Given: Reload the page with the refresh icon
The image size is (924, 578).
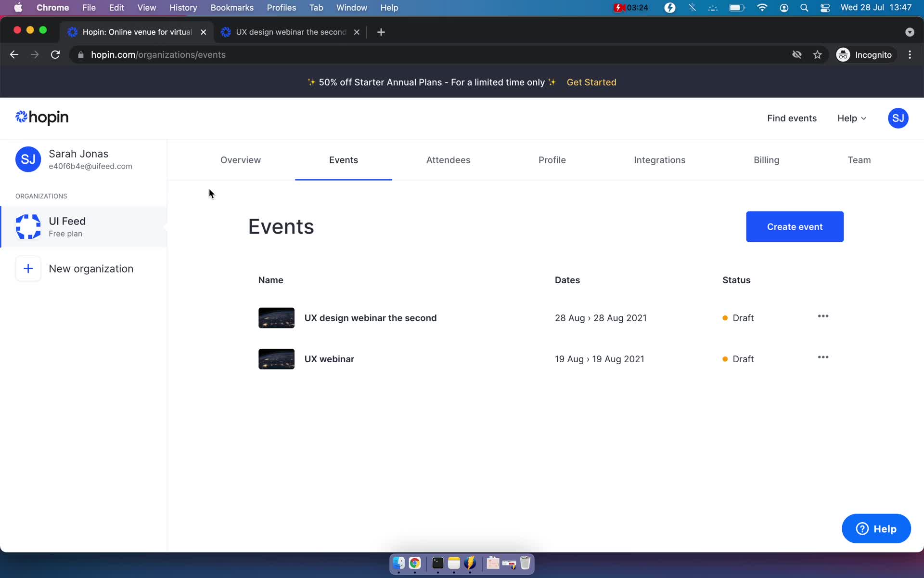Looking at the screenshot, I should (55, 54).
